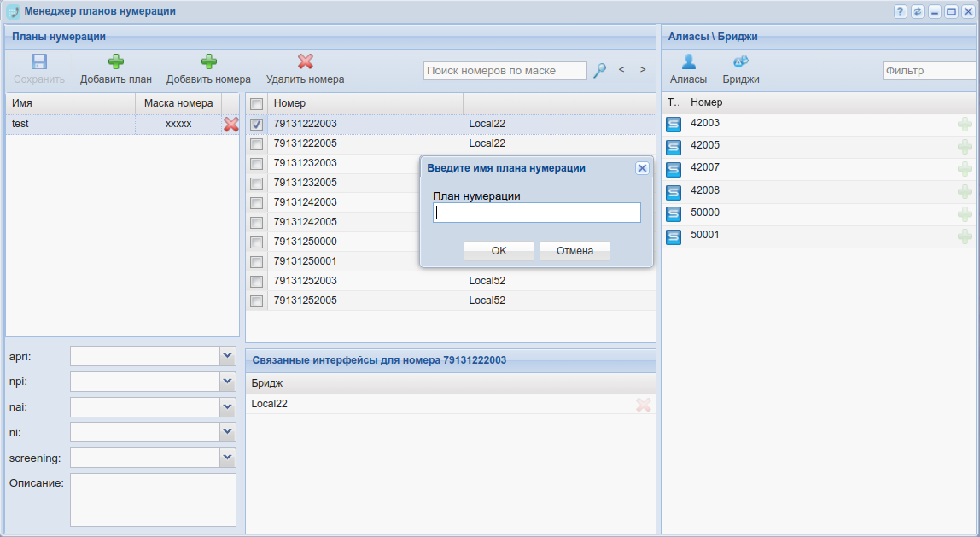Expand the apri dropdown
The width and height of the screenshot is (980, 537).
(x=227, y=355)
